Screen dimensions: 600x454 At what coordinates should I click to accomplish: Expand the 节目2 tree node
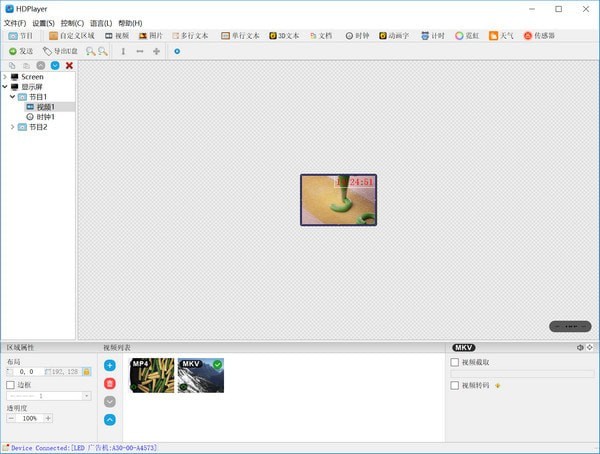(x=12, y=127)
